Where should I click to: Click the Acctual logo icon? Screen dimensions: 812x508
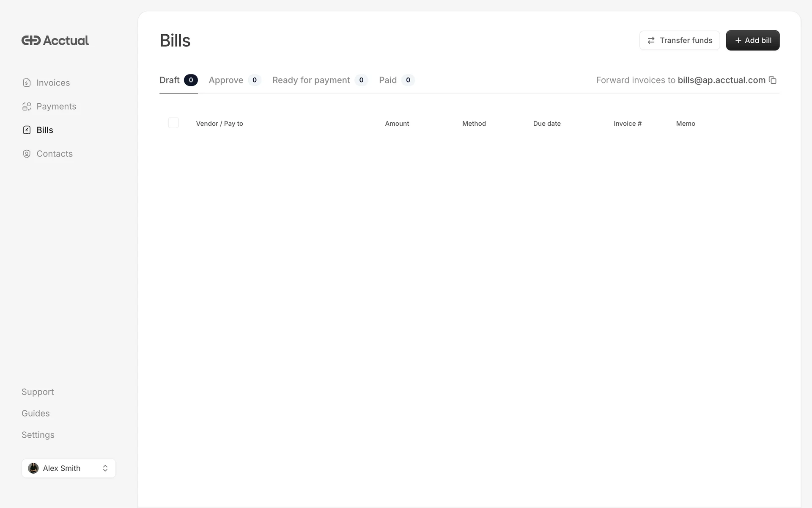[x=31, y=40]
